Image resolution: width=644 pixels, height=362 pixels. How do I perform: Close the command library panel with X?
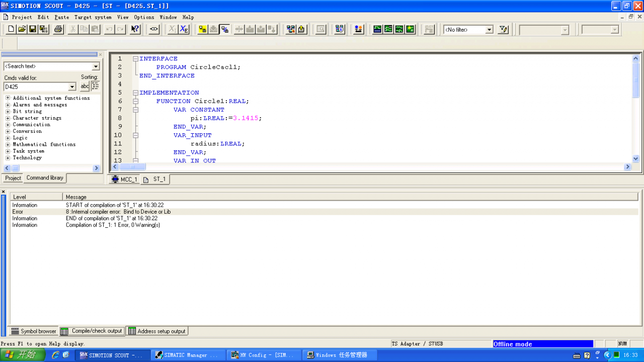tap(100, 54)
